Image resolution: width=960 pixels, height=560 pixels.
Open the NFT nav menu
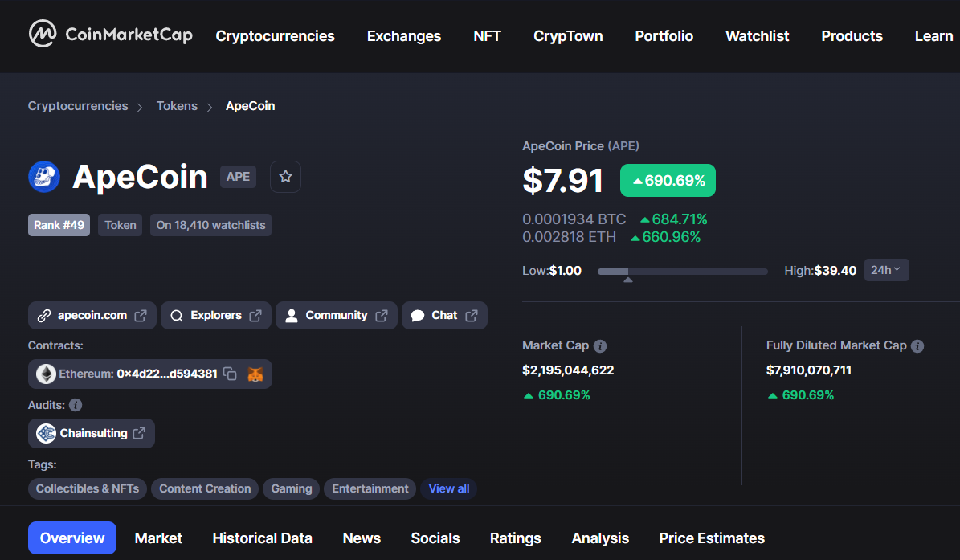(x=488, y=36)
